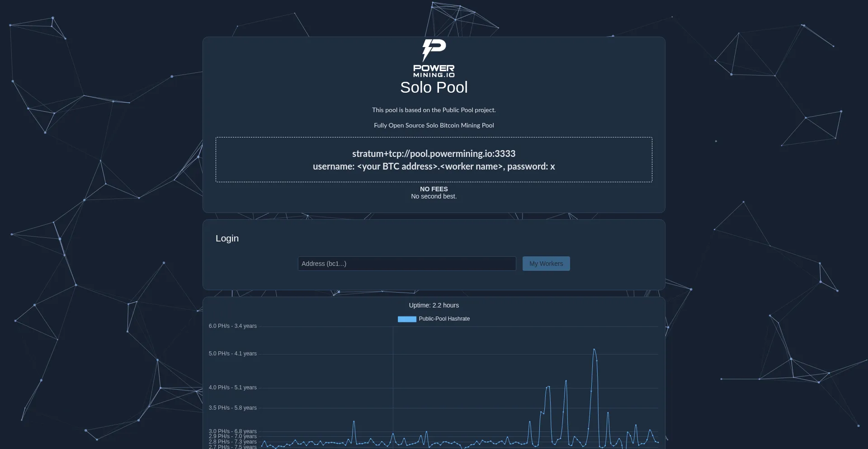Click the 5.0 PH/s - 4.1 years label
The height and width of the screenshot is (449, 868).
(x=232, y=354)
